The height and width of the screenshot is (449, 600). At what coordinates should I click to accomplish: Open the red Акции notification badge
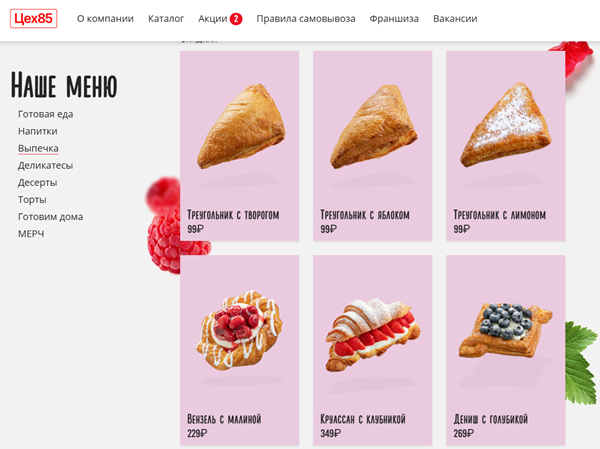pyautogui.click(x=236, y=19)
